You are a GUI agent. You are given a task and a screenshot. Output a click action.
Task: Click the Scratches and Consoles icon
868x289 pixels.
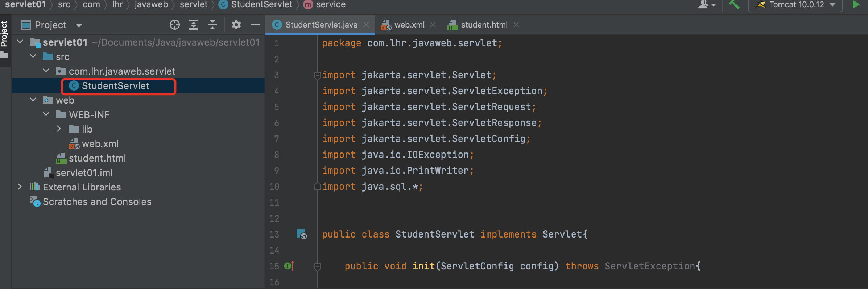[x=35, y=202]
